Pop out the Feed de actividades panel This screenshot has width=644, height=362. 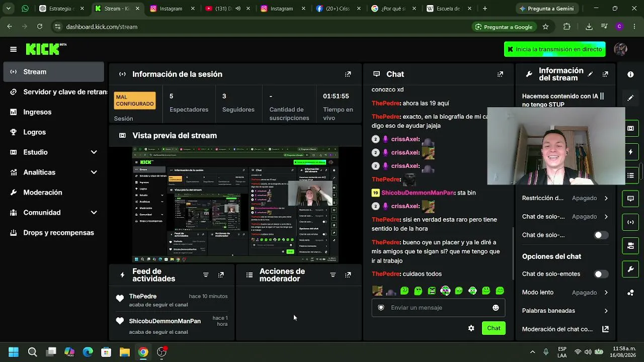pos(221,275)
